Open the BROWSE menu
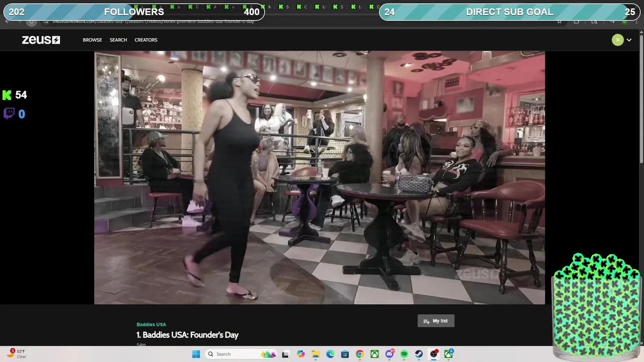The image size is (644, 362). pyautogui.click(x=92, y=40)
